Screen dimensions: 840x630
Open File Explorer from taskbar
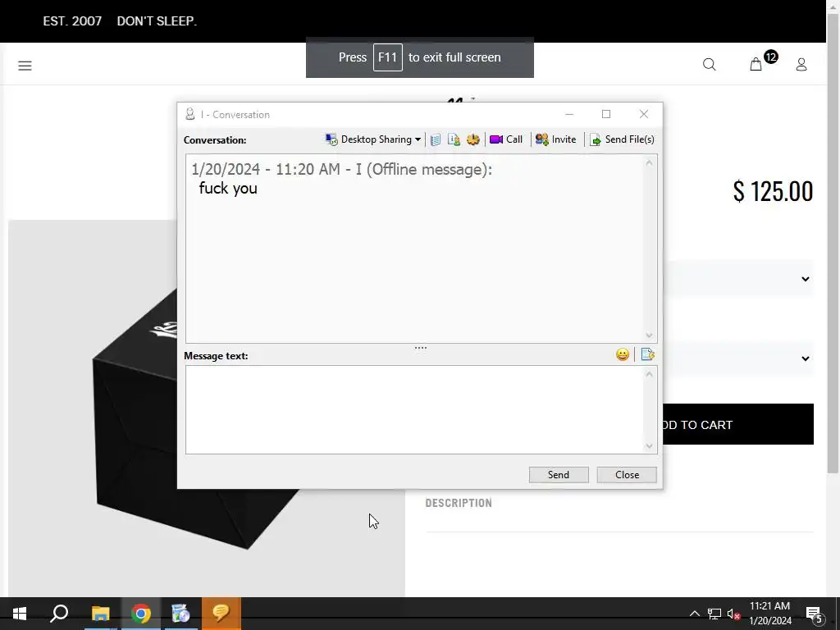[x=100, y=614]
